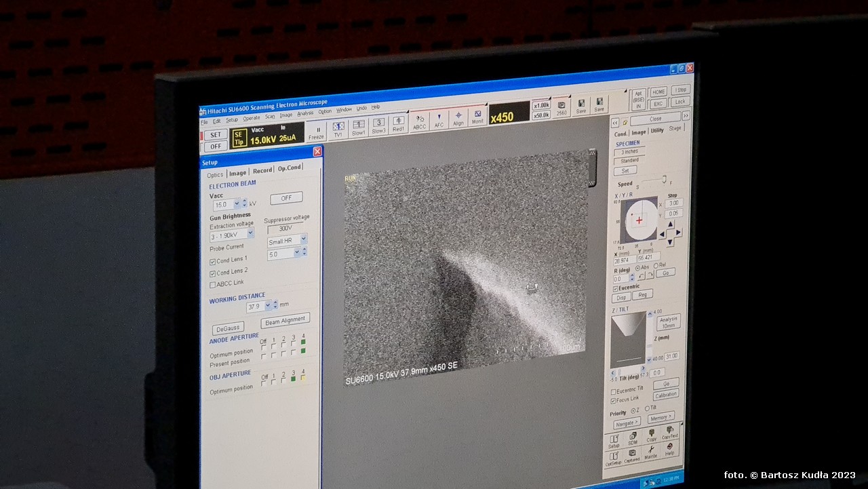Collapse panel with the << button
The height and width of the screenshot is (489, 868).
[x=615, y=123]
